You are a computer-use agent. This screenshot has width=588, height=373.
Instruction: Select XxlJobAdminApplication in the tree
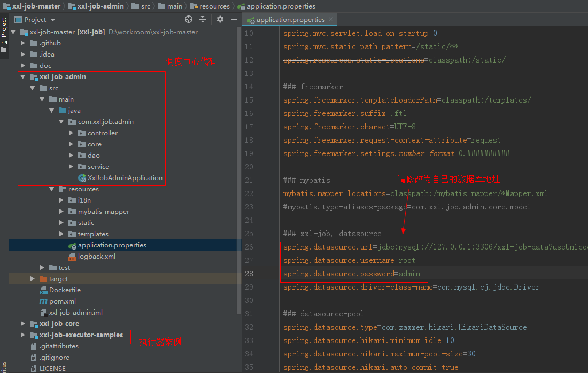[125, 178]
